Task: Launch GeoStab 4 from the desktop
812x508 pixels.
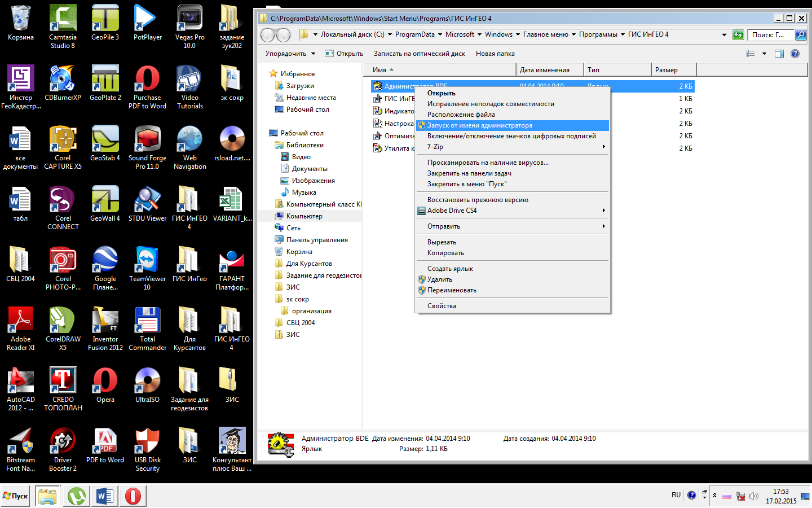Action: click(x=105, y=143)
